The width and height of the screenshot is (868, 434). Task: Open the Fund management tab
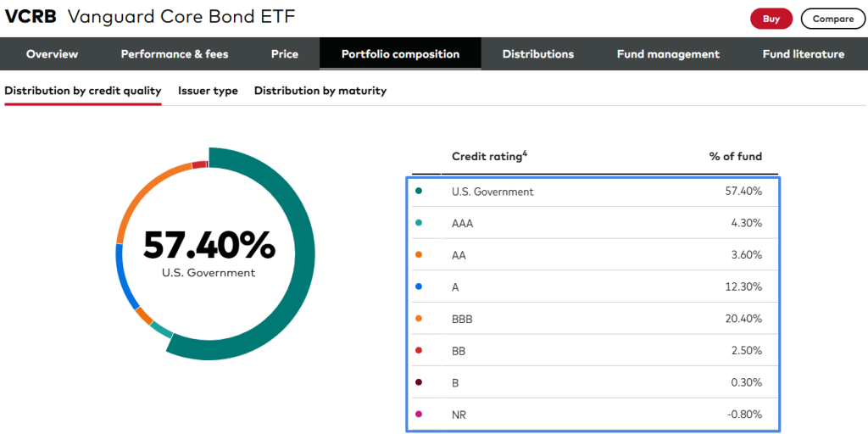click(x=668, y=54)
